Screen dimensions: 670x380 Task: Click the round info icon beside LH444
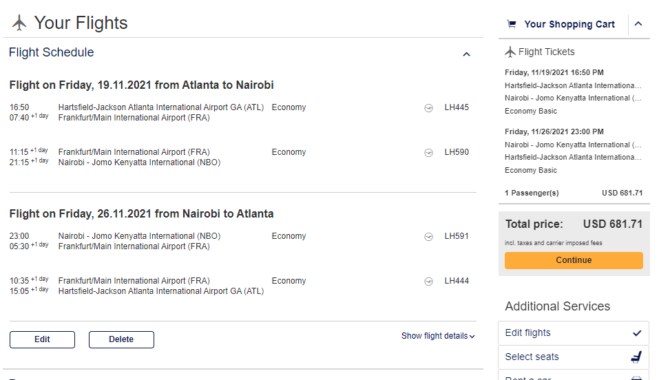[x=428, y=281]
